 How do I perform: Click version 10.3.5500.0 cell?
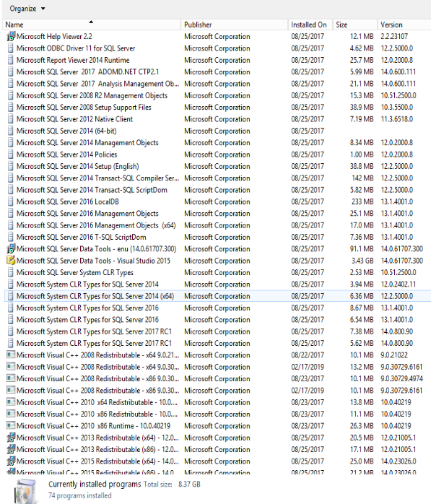(x=397, y=108)
